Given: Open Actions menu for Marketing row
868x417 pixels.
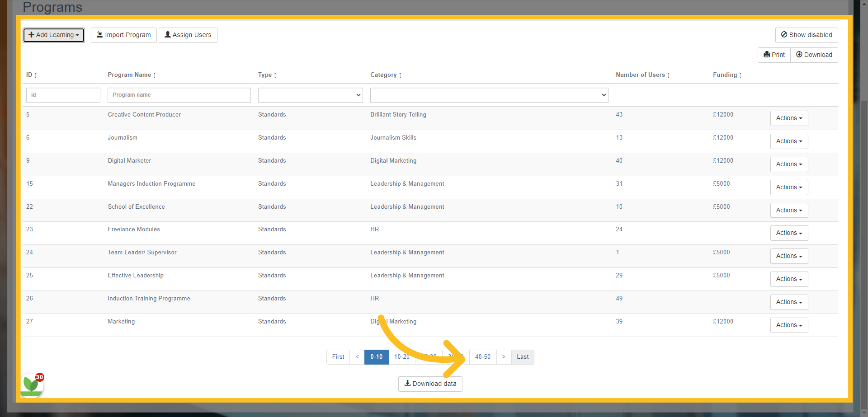Looking at the screenshot, I should [789, 325].
